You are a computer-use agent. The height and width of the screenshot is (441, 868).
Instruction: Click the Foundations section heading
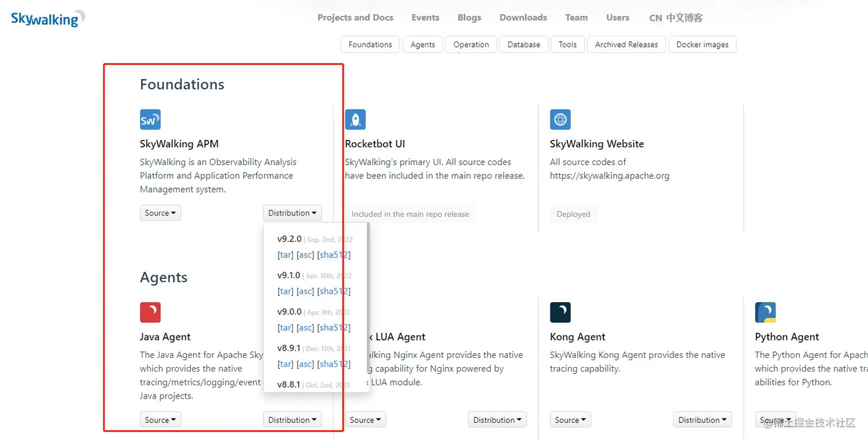coord(182,84)
